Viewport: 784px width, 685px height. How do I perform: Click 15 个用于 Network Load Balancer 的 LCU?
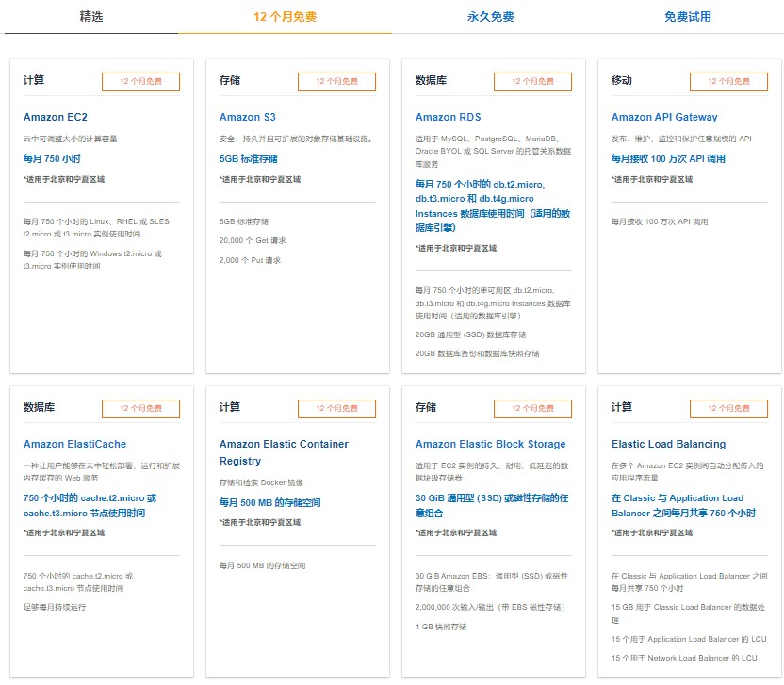click(684, 658)
